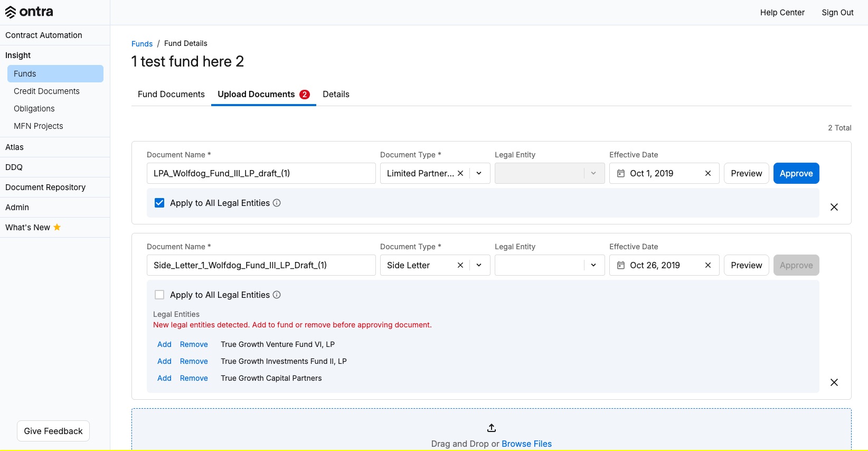This screenshot has width=868, height=451.
Task: Clear the Limited Partner document type selection
Action: 460,173
